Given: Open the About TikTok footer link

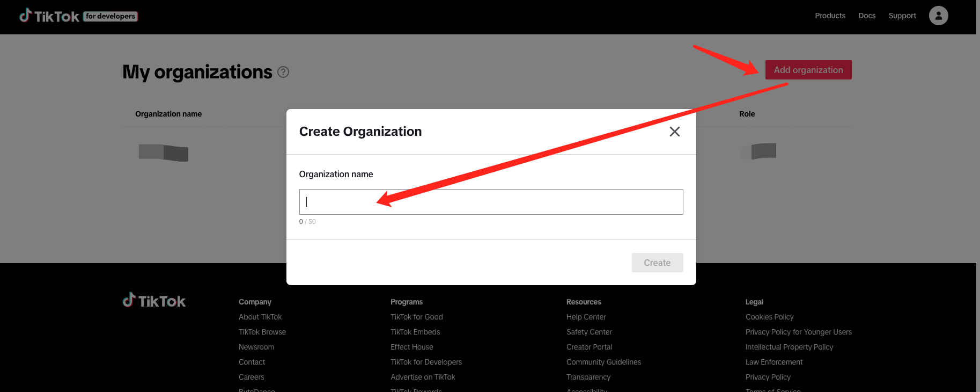Looking at the screenshot, I should [x=260, y=317].
